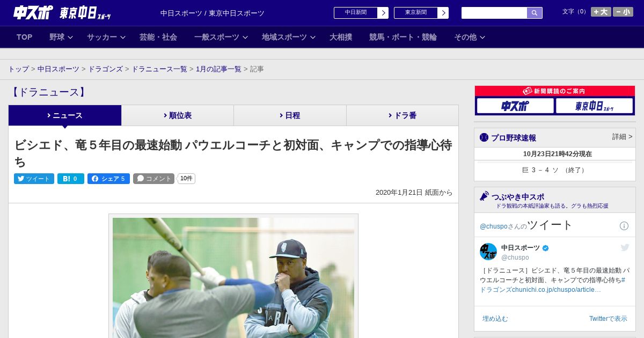Decrease text size with 小 button
Image resolution: width=644 pixels, height=338 pixels.
point(623,12)
